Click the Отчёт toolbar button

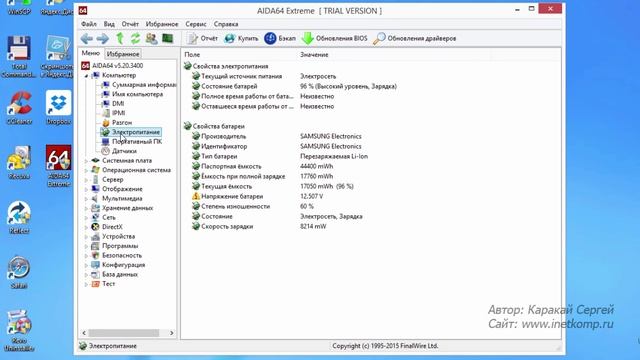tap(202, 38)
